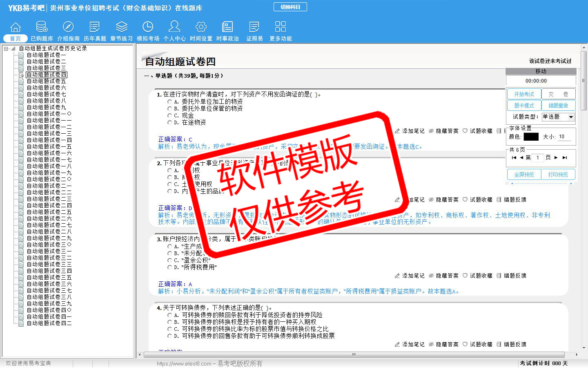Click the font size 大小 input field
Image resolution: width=588 pixels, height=368 pixels.
point(564,137)
